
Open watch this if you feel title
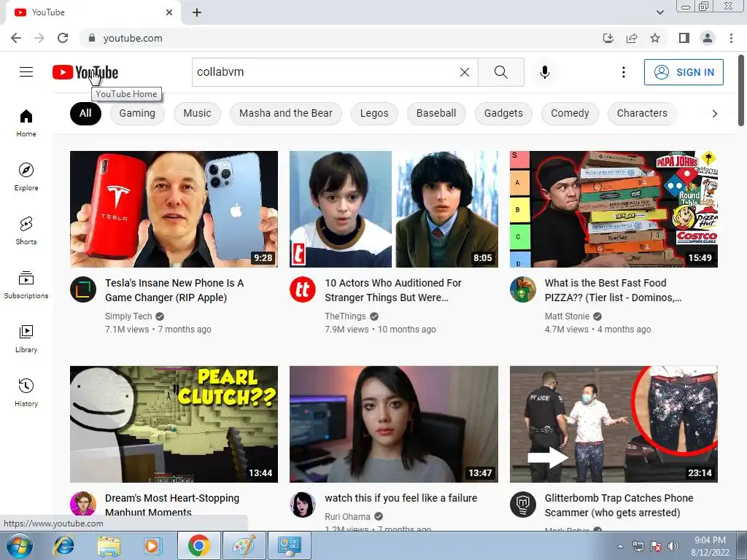[400, 498]
